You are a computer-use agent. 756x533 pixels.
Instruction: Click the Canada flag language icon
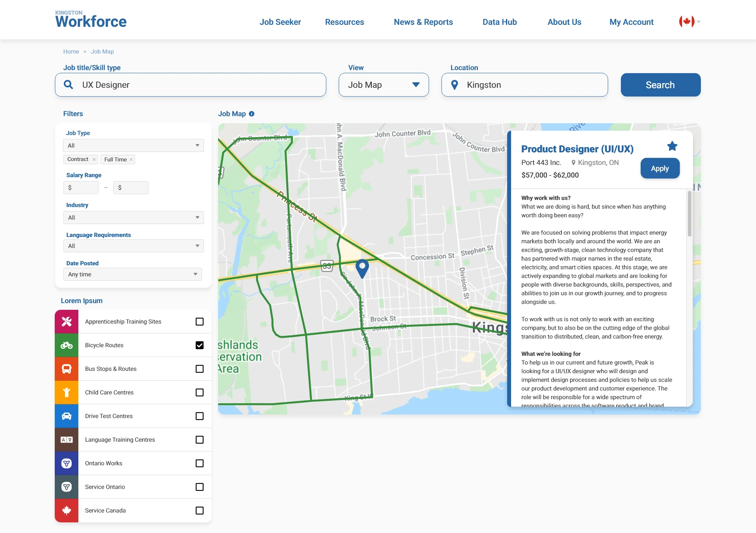(x=686, y=22)
